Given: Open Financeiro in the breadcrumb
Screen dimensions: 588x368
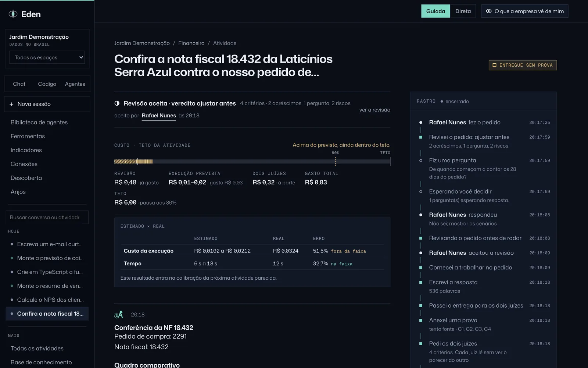Looking at the screenshot, I should (191, 43).
